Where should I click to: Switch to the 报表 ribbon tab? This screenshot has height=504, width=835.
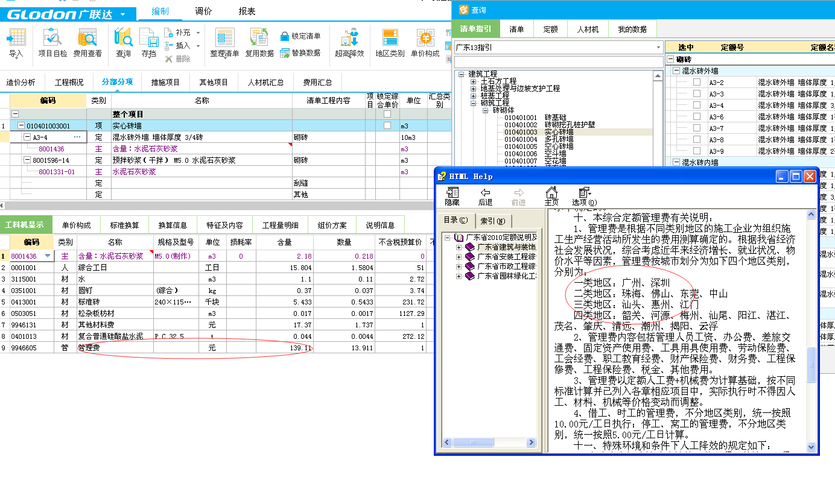(247, 11)
